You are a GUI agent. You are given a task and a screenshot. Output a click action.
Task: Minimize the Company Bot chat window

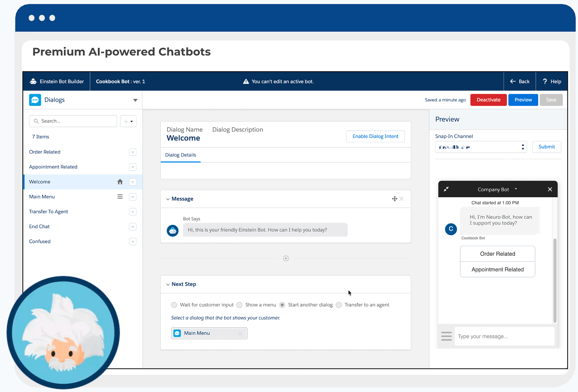click(446, 189)
